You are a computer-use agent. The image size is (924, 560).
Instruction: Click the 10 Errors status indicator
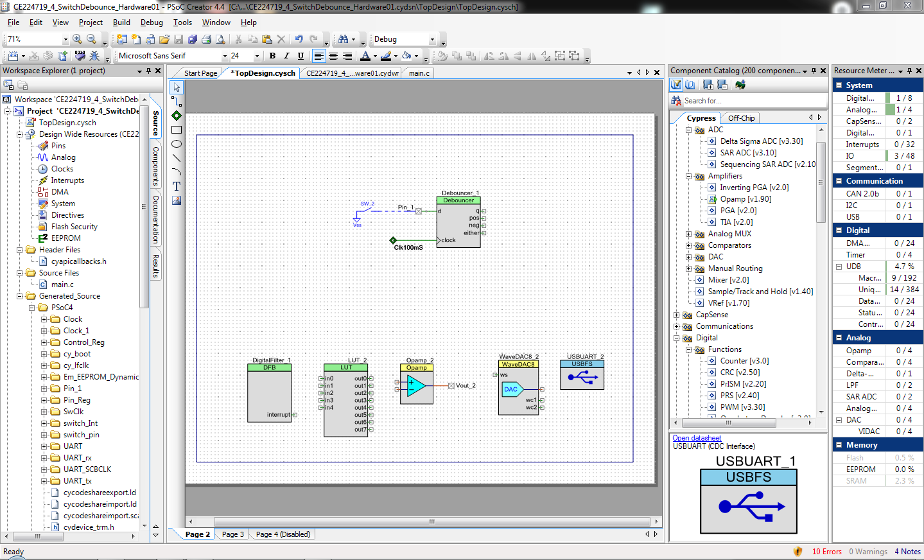pos(826,552)
